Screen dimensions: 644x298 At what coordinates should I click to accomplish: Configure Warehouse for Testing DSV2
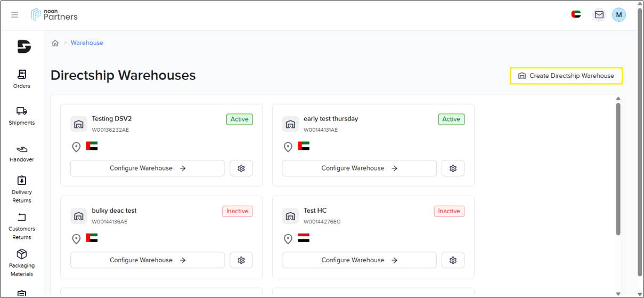coord(148,168)
